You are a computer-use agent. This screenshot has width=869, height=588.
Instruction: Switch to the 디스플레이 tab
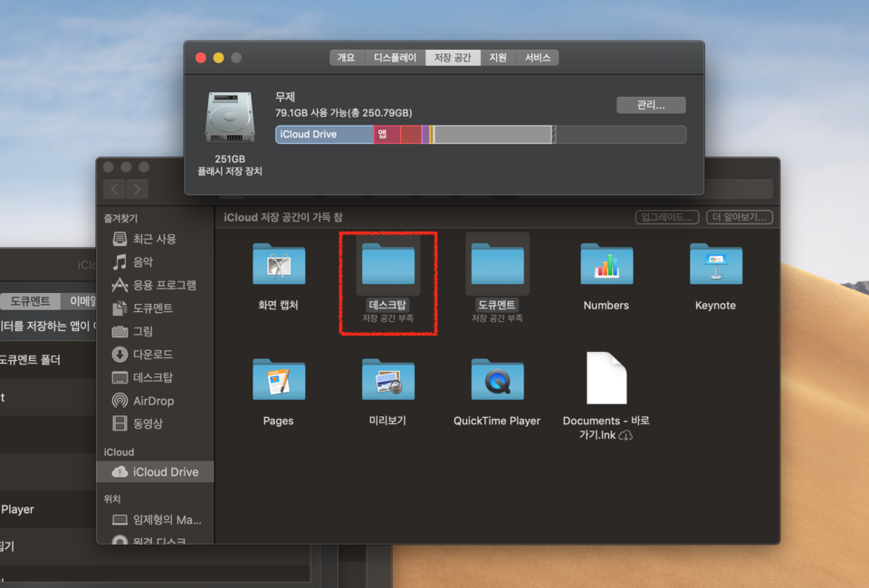tap(395, 58)
